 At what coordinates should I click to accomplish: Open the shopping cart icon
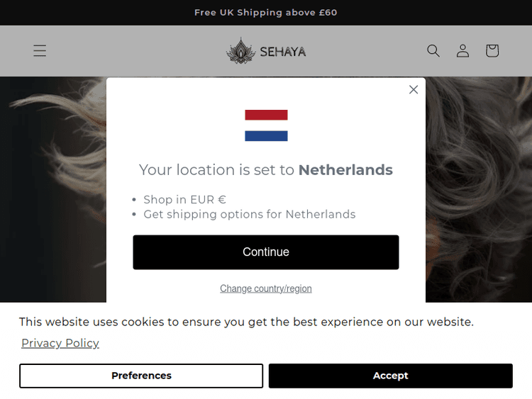point(492,50)
